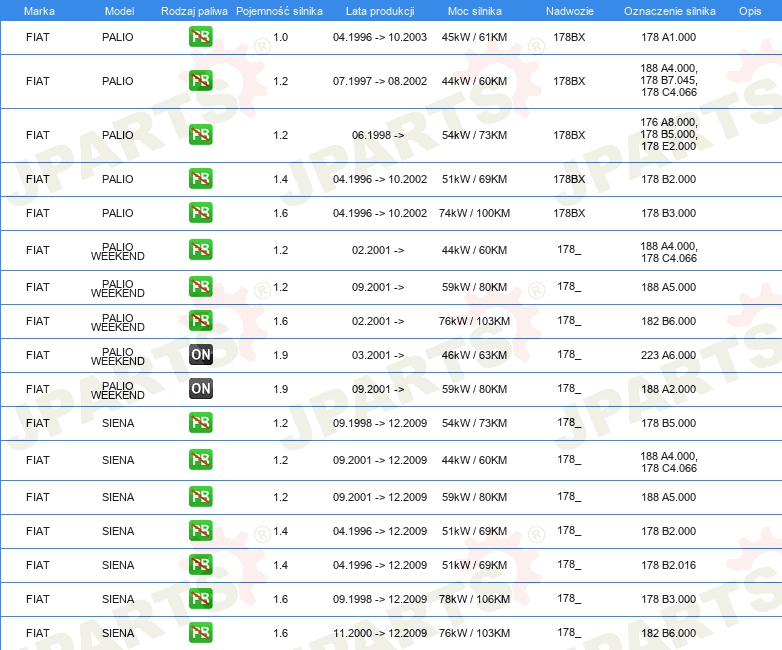Click the petrol fuel icon for Palio 1.0
Screen dimensions: 782x650
click(200, 37)
